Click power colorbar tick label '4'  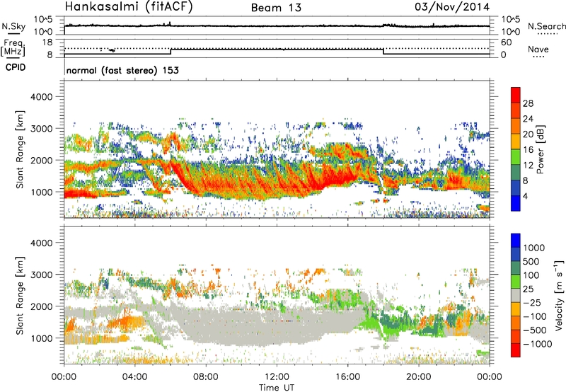tap(525, 196)
